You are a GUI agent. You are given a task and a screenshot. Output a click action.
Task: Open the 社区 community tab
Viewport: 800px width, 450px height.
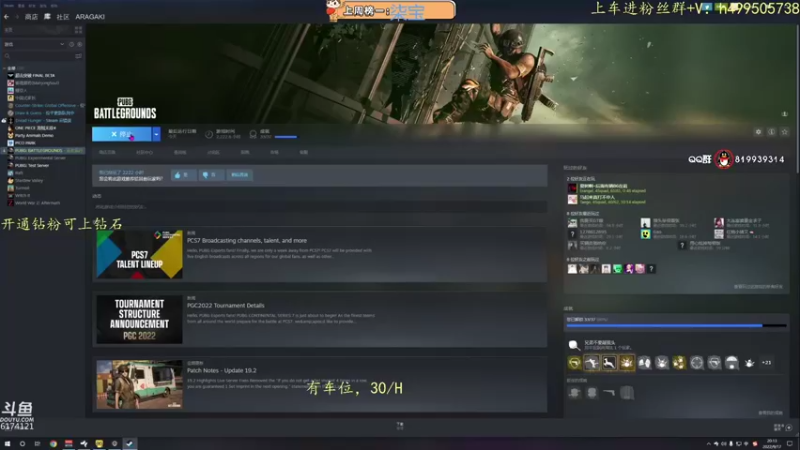tap(63, 17)
